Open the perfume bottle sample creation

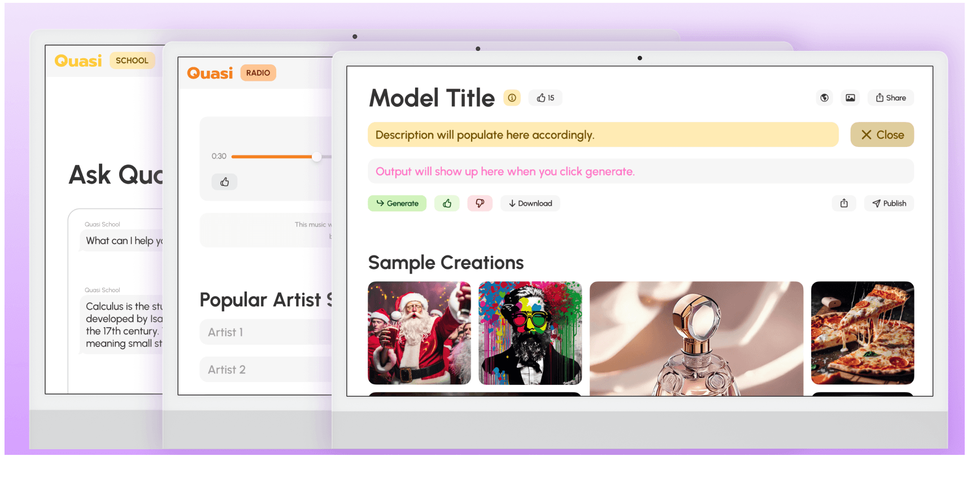pos(696,338)
